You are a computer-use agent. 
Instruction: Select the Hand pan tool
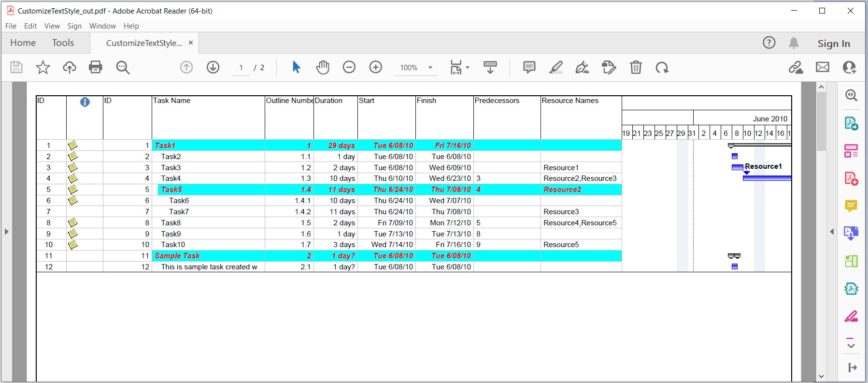tap(323, 67)
